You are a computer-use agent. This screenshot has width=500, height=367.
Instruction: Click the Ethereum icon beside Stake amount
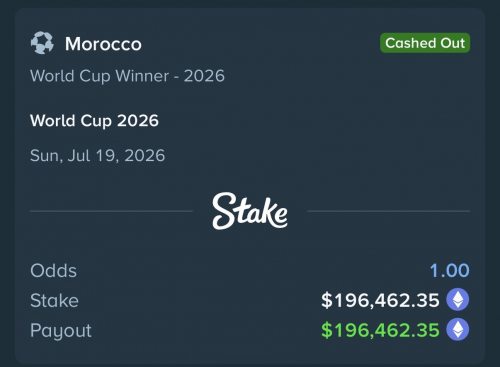[458, 300]
